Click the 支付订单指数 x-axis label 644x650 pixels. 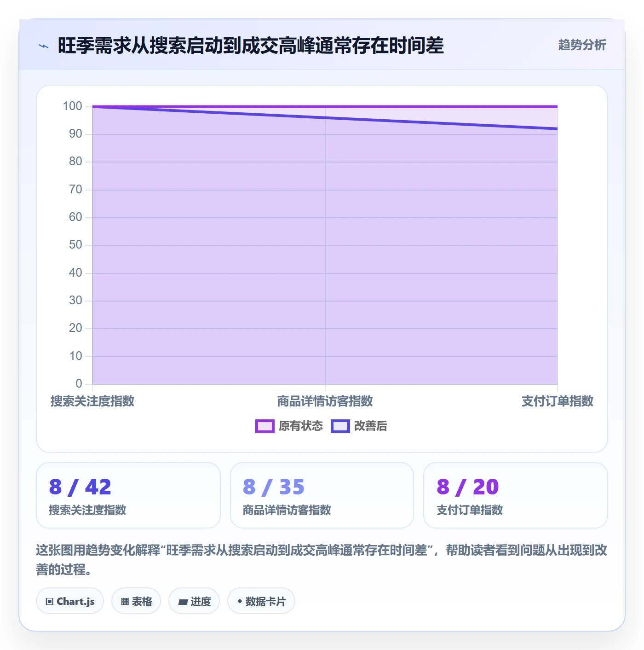click(x=558, y=401)
